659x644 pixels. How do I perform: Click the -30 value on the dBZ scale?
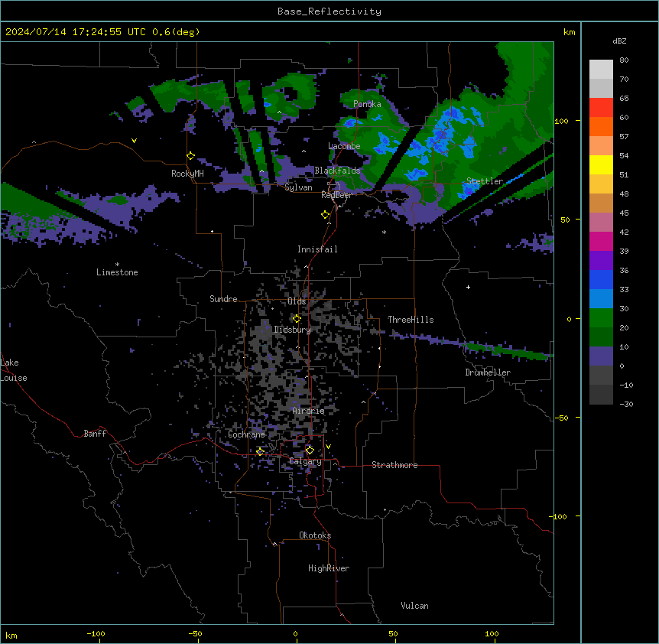[x=626, y=405]
